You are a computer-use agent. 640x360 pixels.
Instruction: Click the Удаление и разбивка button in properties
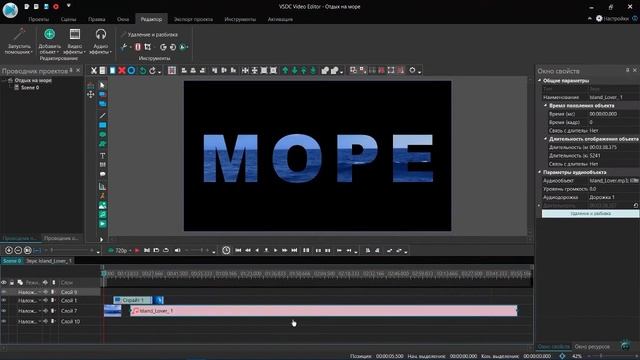[x=590, y=213]
